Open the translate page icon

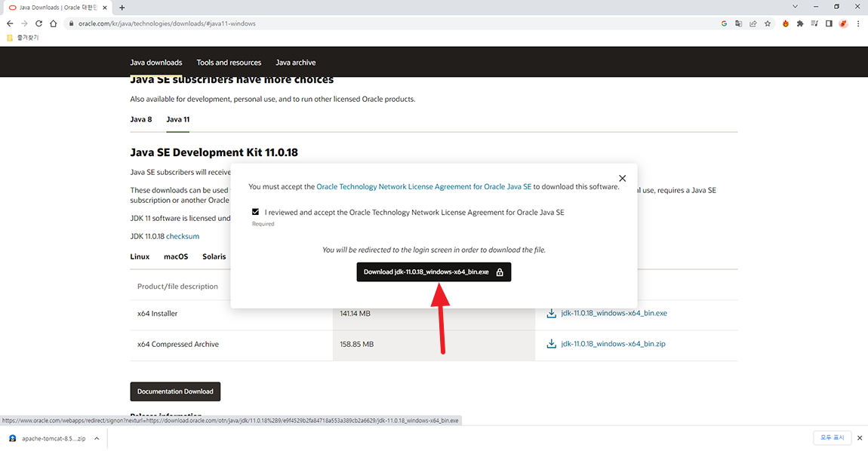(738, 24)
